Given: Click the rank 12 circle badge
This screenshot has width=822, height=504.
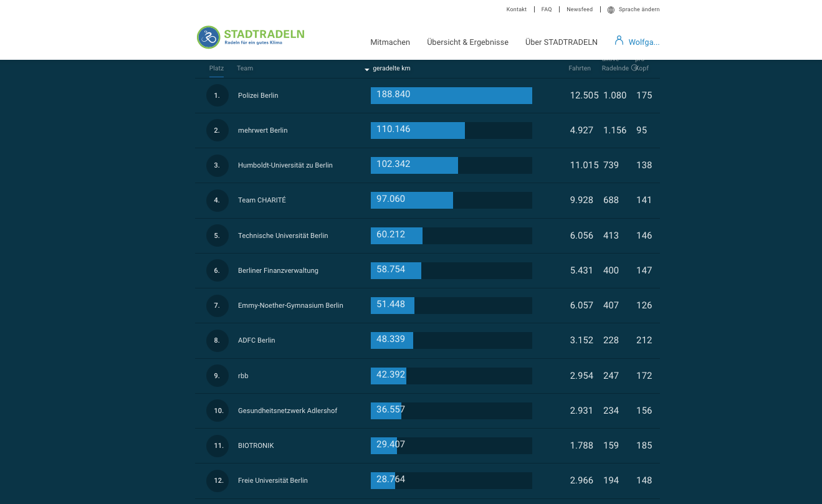Looking at the screenshot, I should pyautogui.click(x=217, y=480).
